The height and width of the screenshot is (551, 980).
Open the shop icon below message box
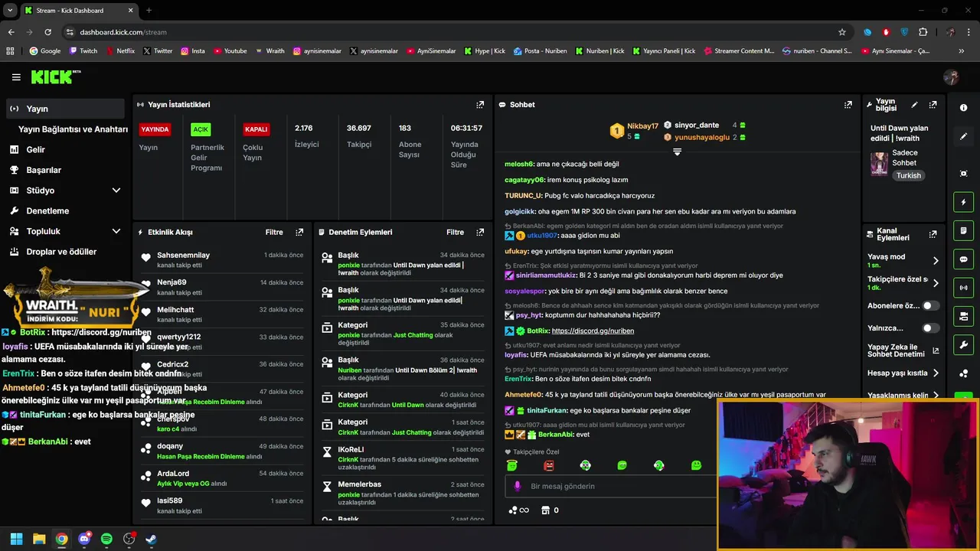546,510
